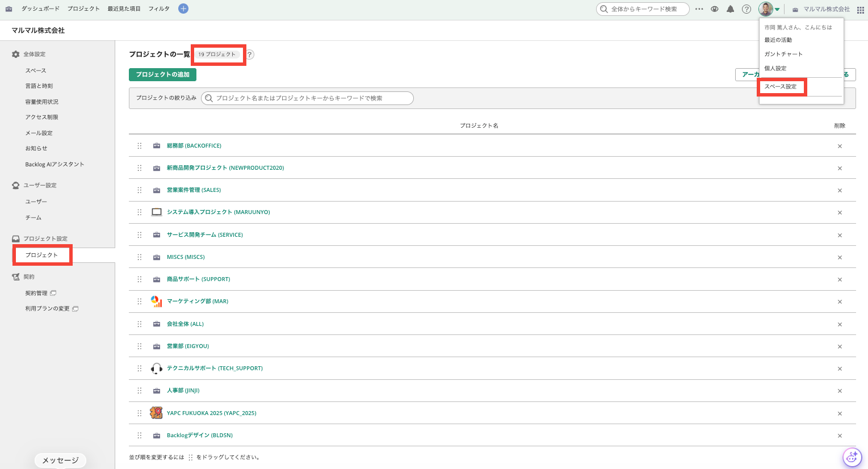
Task: Click the project filter search field
Action: point(307,98)
